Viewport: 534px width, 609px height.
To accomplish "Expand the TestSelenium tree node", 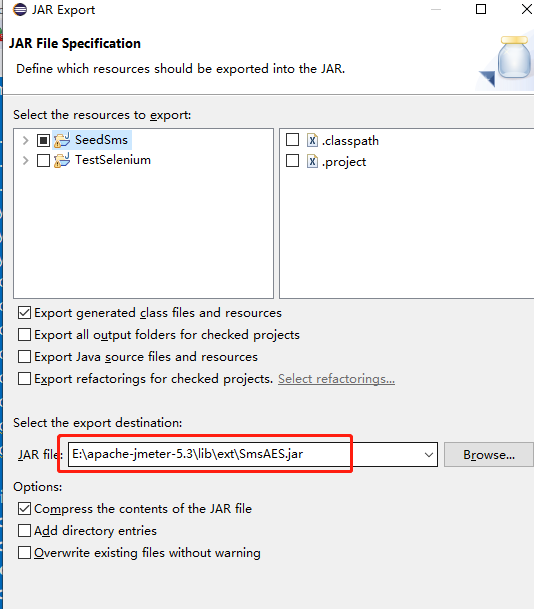I will point(26,160).
